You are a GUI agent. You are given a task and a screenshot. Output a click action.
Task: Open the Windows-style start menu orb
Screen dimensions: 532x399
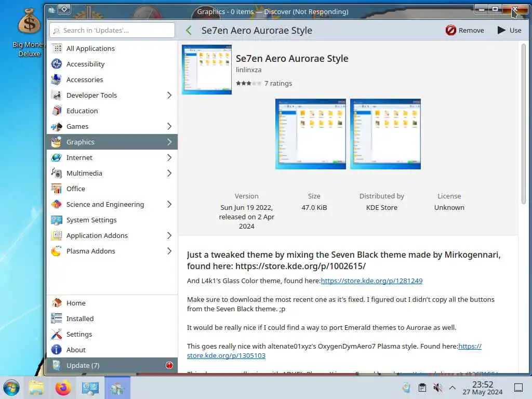11,388
